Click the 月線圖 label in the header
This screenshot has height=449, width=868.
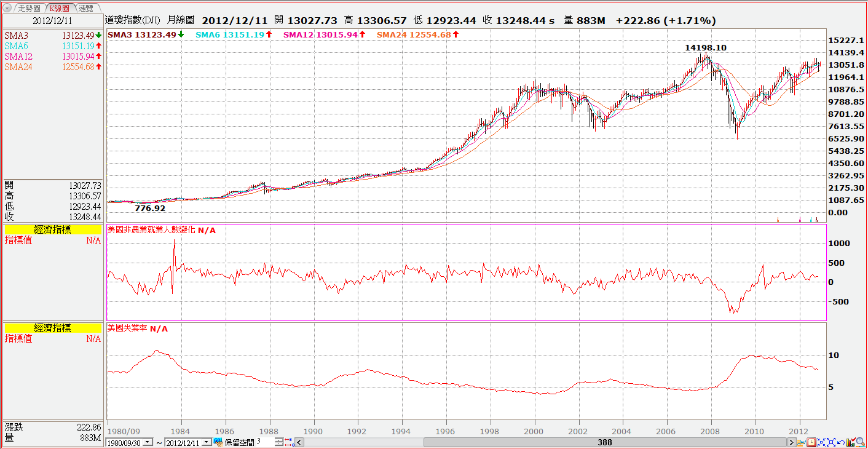click(x=181, y=20)
